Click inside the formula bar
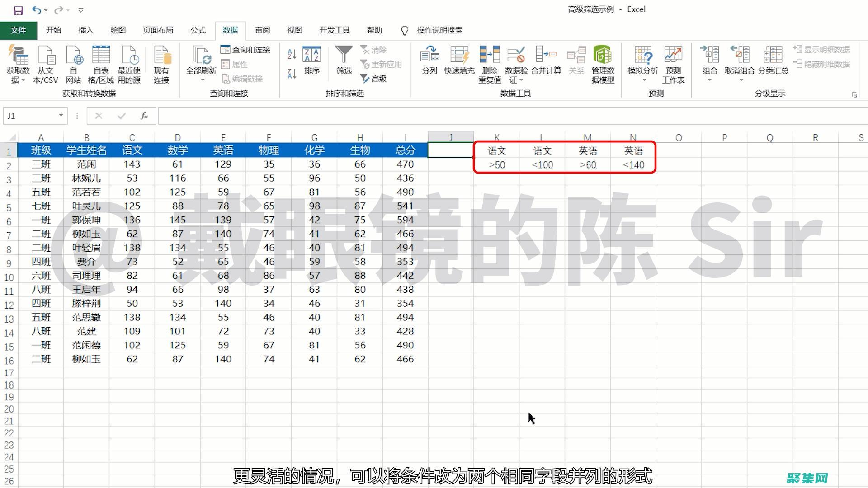This screenshot has width=868, height=488. pyautogui.click(x=362, y=116)
